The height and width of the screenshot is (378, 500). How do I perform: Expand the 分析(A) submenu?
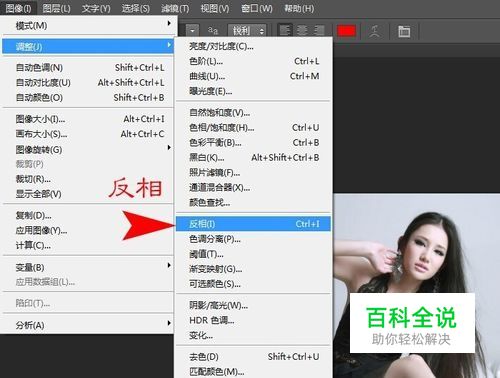(88, 325)
